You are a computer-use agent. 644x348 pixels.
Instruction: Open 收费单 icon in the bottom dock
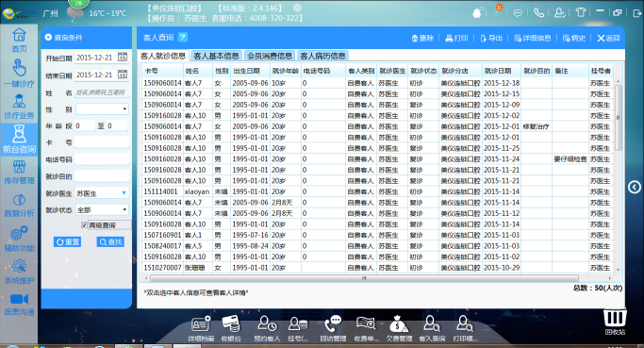(366, 329)
